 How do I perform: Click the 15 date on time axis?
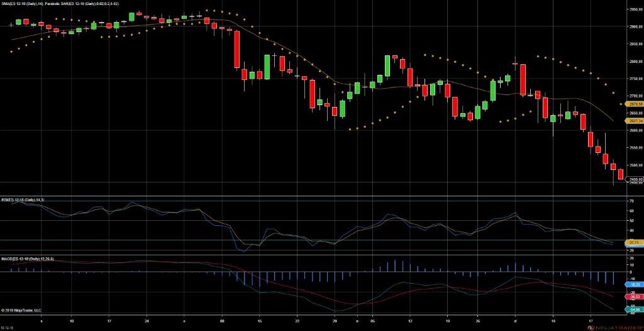click(260, 320)
